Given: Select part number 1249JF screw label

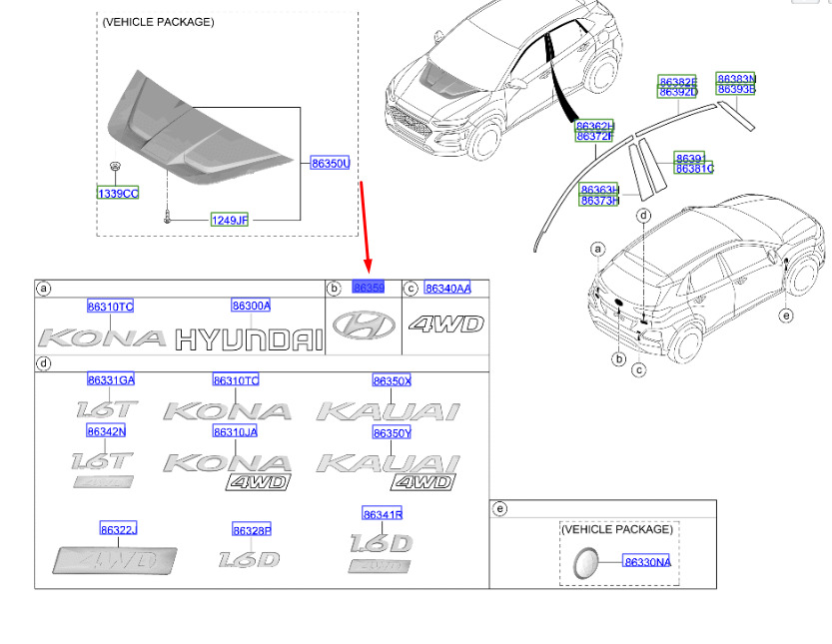Looking at the screenshot, I should coord(230,220).
